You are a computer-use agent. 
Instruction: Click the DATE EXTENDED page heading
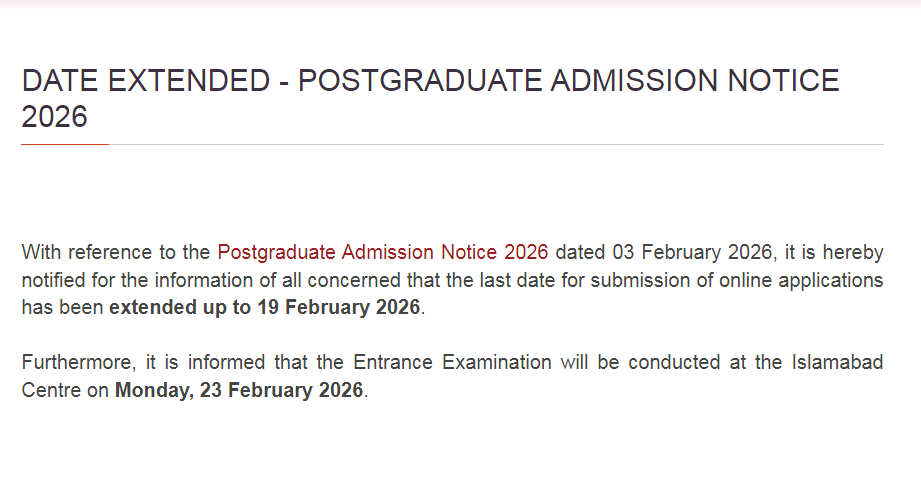pos(430,82)
